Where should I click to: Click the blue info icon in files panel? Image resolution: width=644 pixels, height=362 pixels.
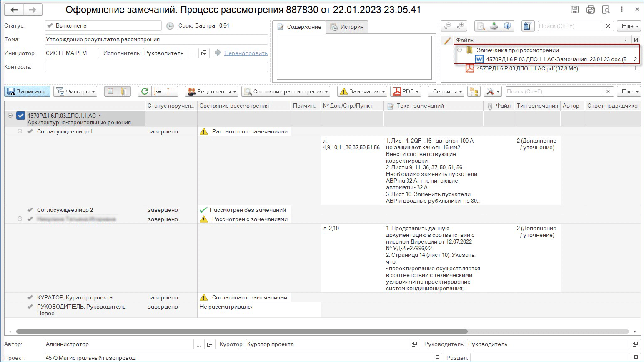click(x=507, y=26)
